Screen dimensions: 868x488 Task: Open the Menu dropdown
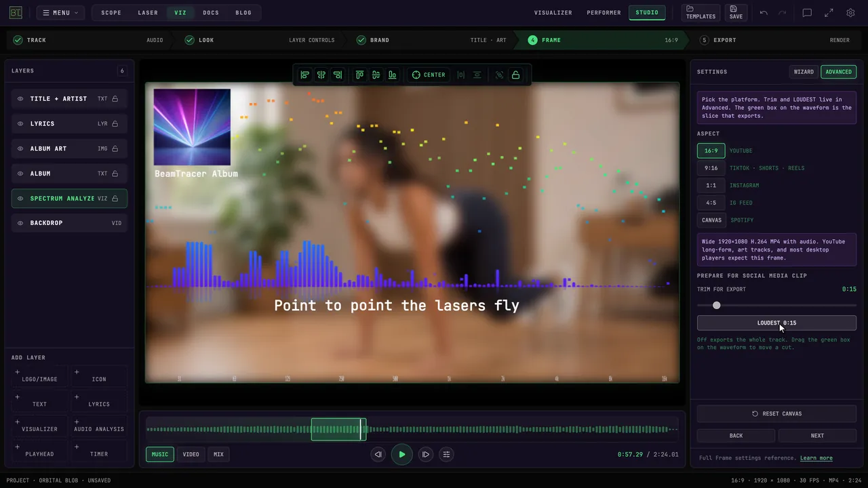[x=61, y=12]
